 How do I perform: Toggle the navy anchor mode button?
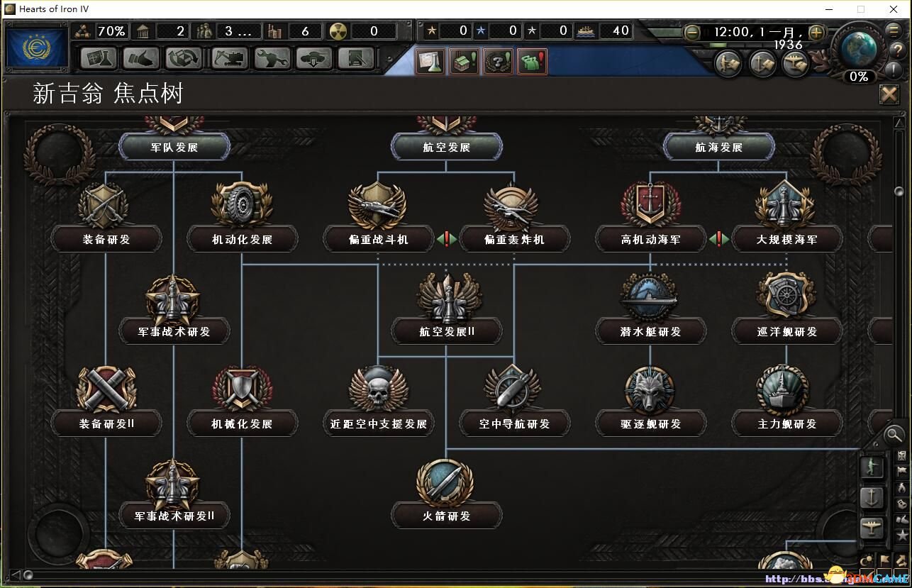pyautogui.click(x=872, y=498)
